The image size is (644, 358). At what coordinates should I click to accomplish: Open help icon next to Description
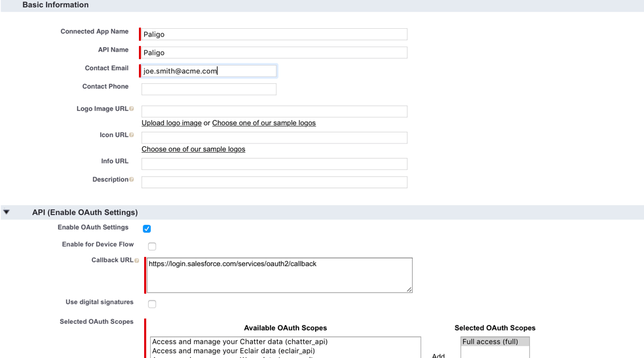point(132,179)
